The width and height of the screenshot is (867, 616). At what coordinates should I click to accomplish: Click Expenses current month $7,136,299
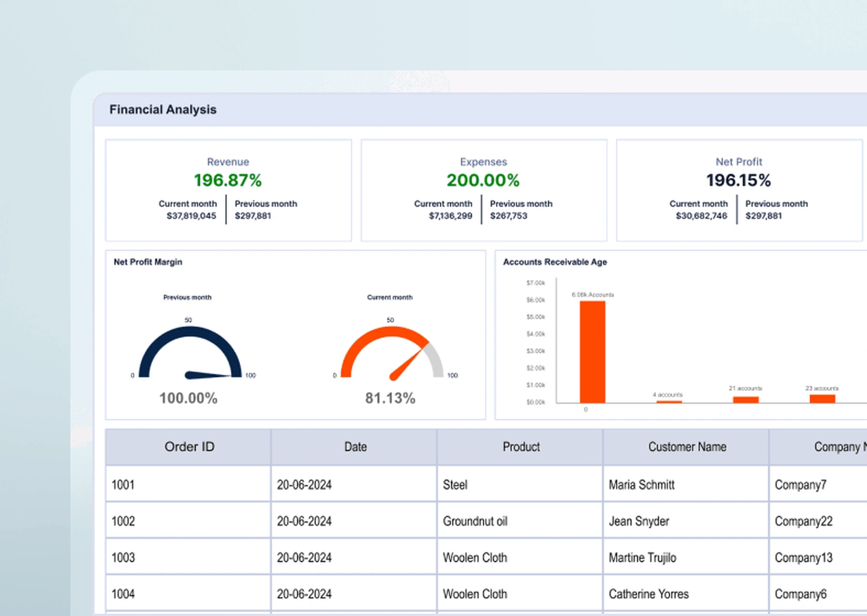click(450, 216)
